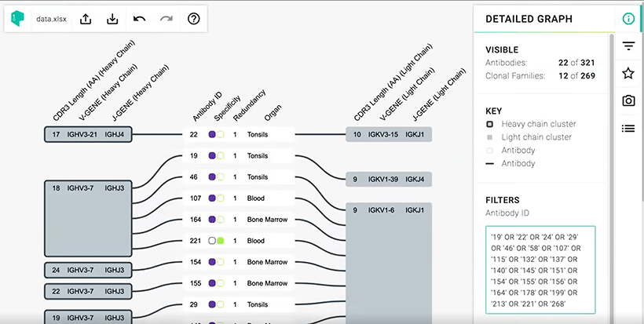
Task: Undo the last action
Action: tap(140, 19)
